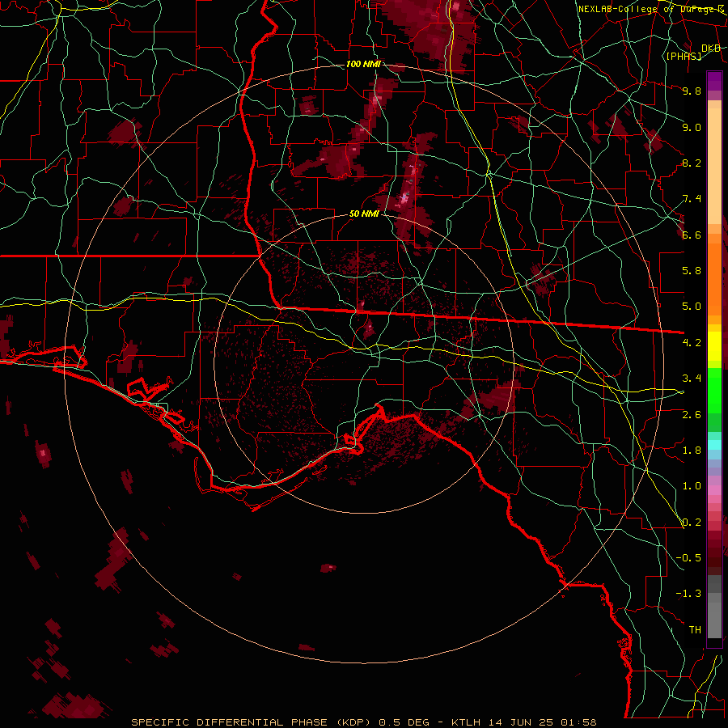
Task: Click the KTLH 14 JUN 25 01:58 timestamp
Action: point(523,722)
